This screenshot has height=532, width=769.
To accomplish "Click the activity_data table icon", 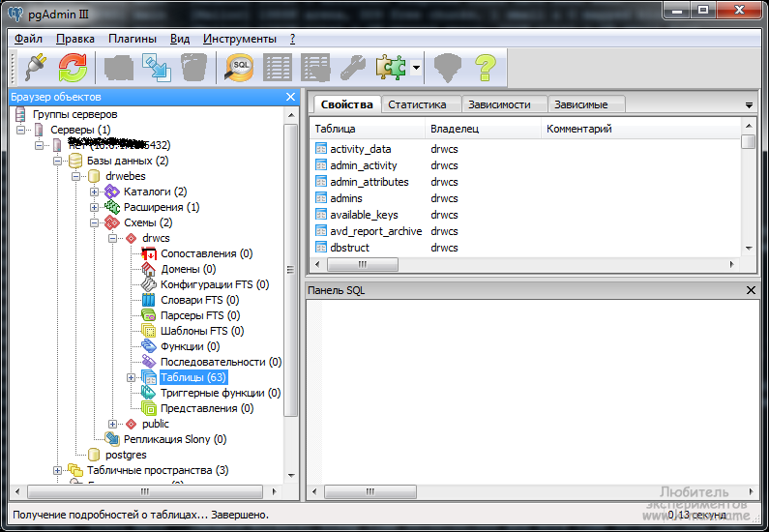I will pyautogui.click(x=321, y=149).
